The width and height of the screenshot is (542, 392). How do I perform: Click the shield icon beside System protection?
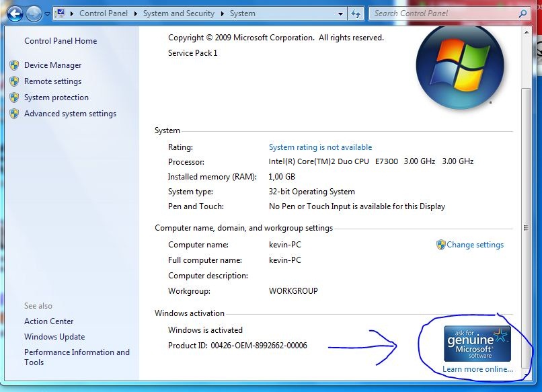pyautogui.click(x=14, y=97)
